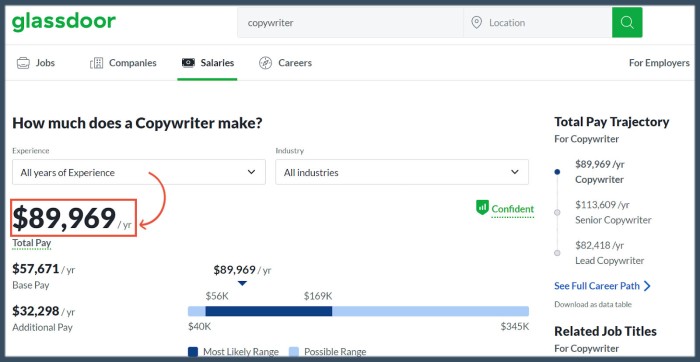Click the dark blue Most Likely Range bar
Screen dimensions: 700x362
[268, 311]
